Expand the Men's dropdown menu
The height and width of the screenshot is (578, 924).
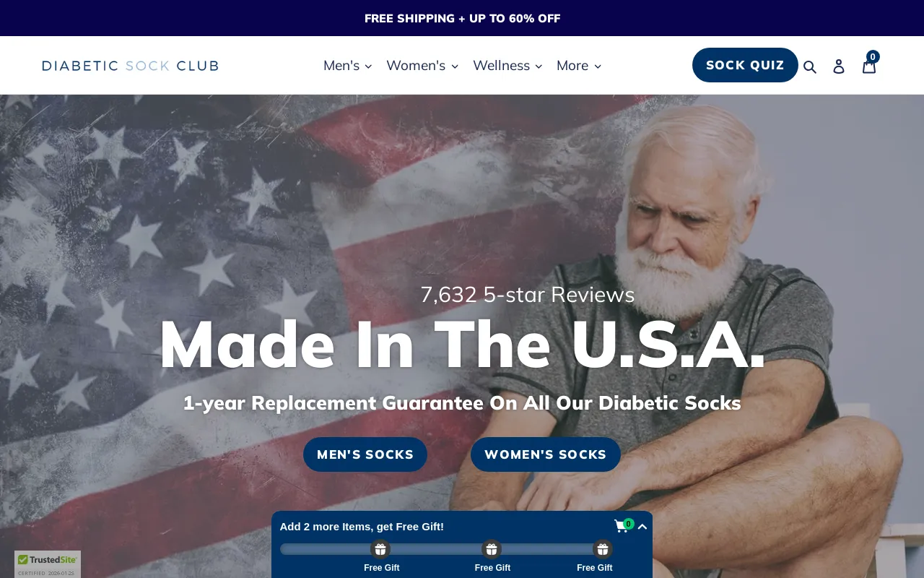pos(348,66)
